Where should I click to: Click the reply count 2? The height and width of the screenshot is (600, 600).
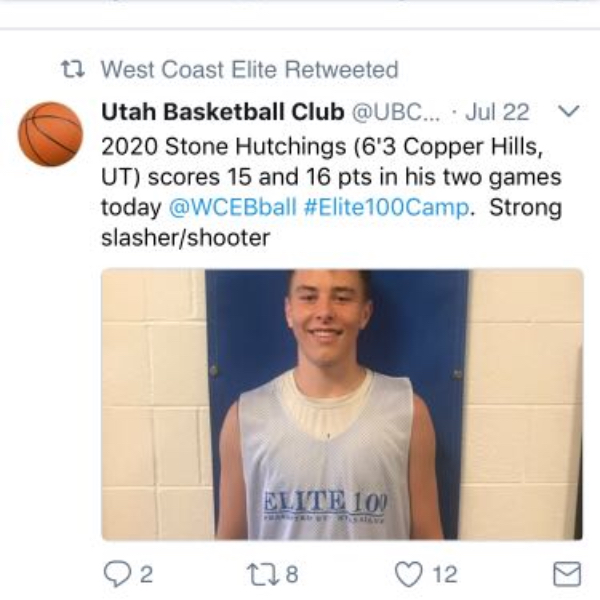147,574
